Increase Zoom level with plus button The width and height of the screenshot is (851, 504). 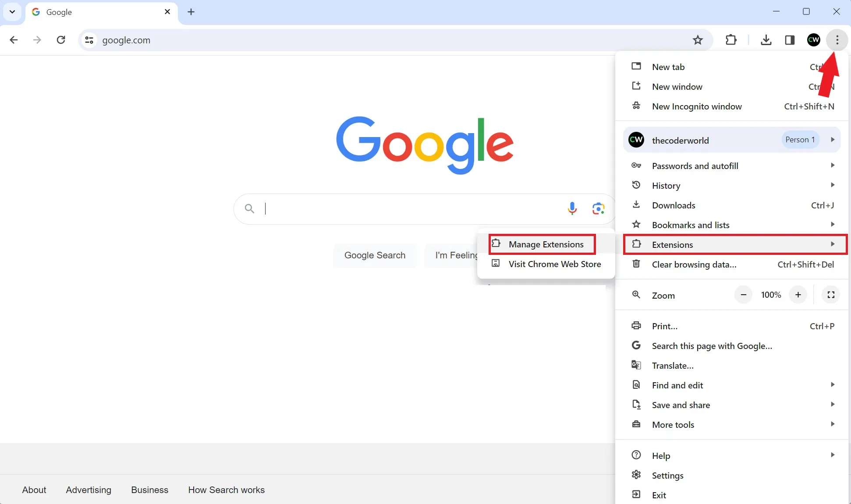[x=798, y=295]
